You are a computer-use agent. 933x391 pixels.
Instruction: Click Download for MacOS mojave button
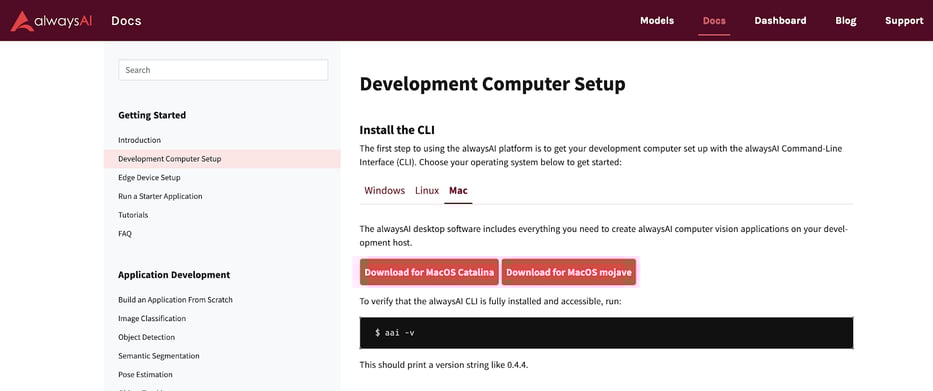569,273
